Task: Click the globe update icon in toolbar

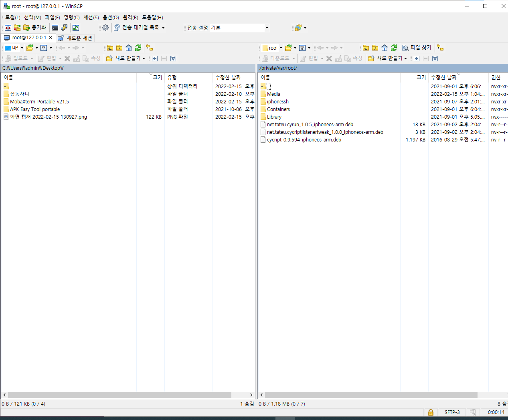Action: [298, 28]
